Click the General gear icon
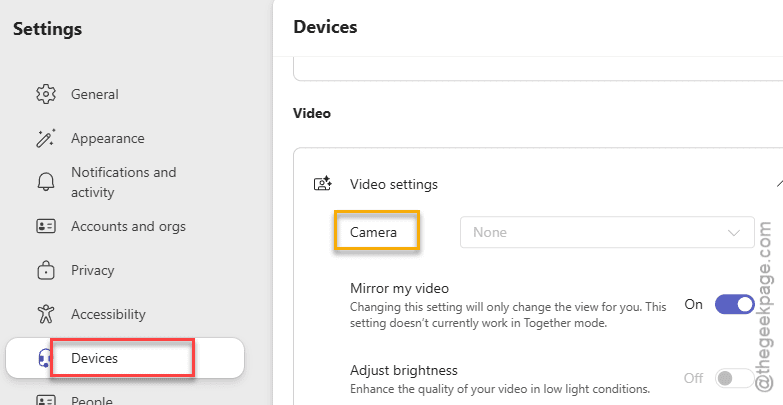This screenshot has height=405, width=783. pyautogui.click(x=46, y=94)
